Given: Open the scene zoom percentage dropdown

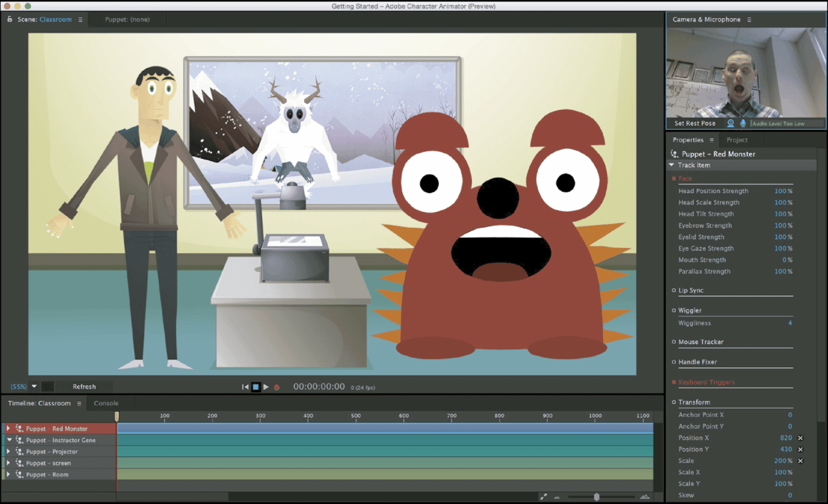Looking at the screenshot, I should [x=34, y=386].
